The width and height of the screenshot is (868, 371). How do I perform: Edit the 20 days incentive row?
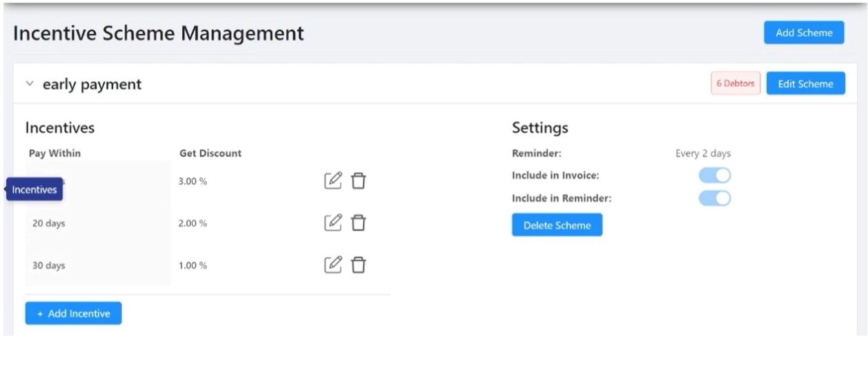coord(333,222)
